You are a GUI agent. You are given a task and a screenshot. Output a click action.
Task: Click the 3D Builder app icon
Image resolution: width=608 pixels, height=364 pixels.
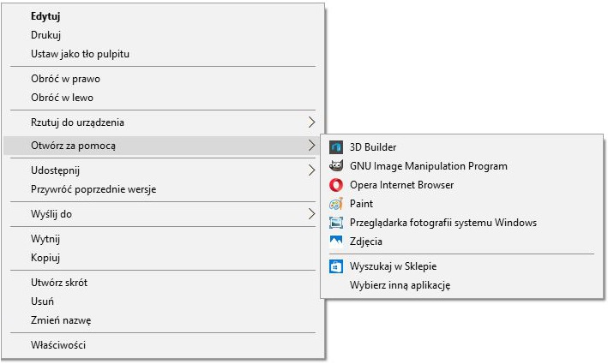click(x=336, y=147)
